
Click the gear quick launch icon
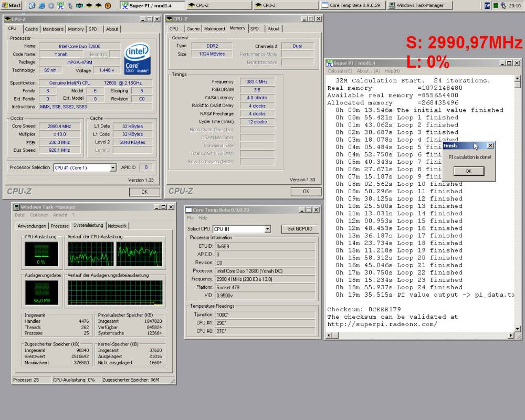coord(51,5)
